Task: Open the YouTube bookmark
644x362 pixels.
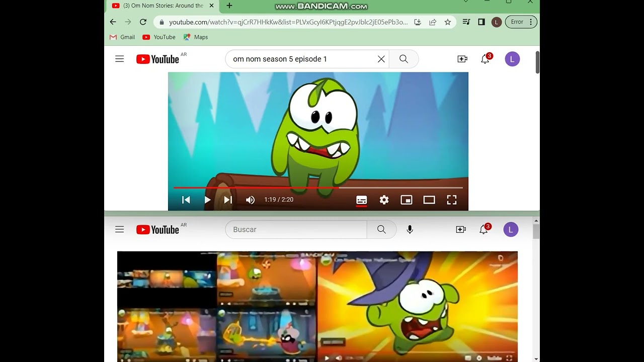Action: (159, 37)
